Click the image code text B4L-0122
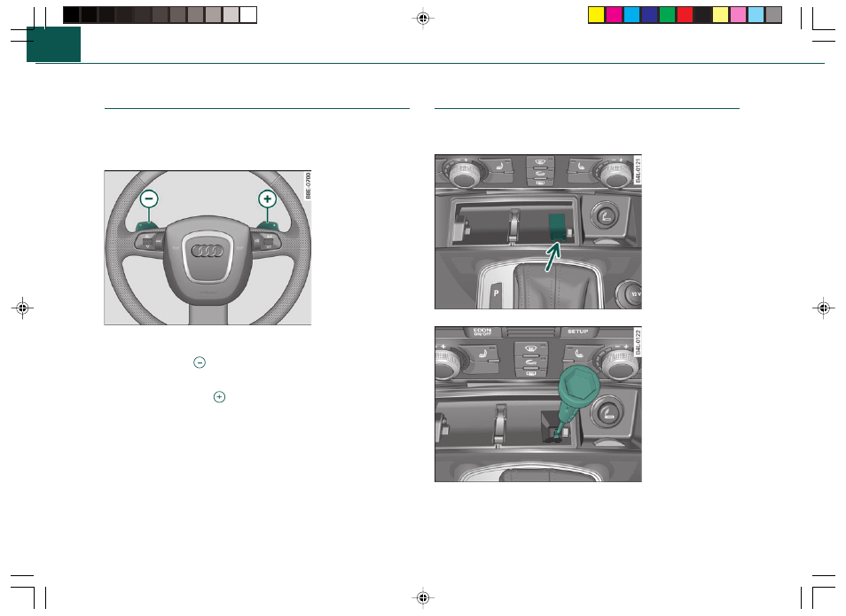The width and height of the screenshot is (846, 616). click(x=638, y=342)
